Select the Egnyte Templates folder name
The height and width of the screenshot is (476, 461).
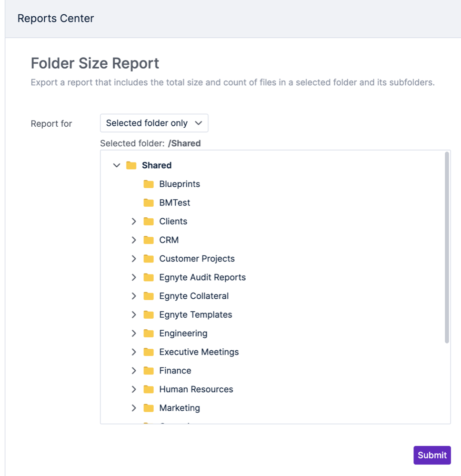click(x=195, y=314)
